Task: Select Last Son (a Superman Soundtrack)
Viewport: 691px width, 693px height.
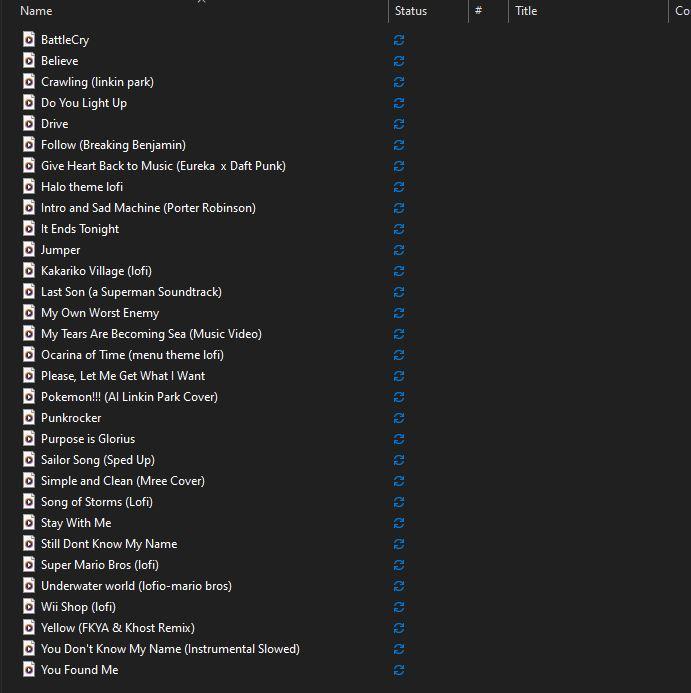Action: 131,292
